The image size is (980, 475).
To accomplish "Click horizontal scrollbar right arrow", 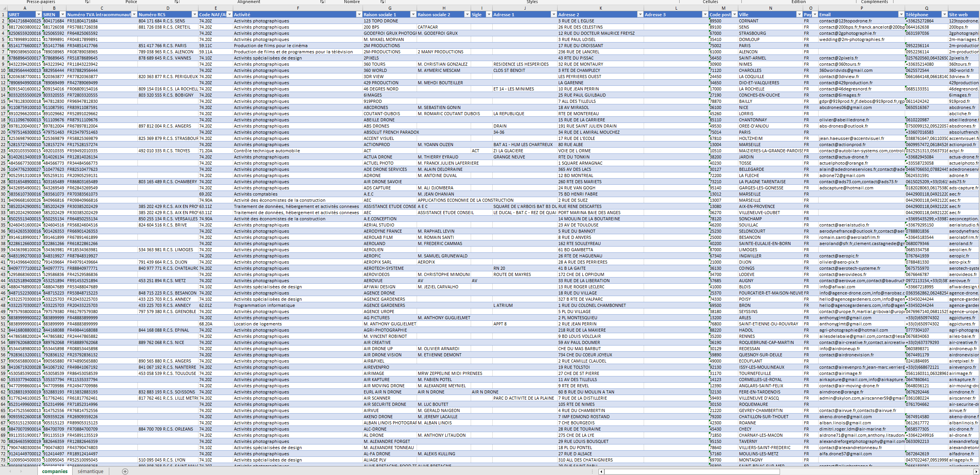I will pyautogui.click(x=976, y=472).
